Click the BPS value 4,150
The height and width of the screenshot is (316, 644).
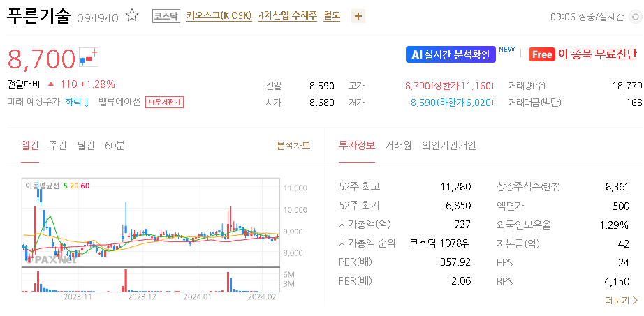coord(617,281)
